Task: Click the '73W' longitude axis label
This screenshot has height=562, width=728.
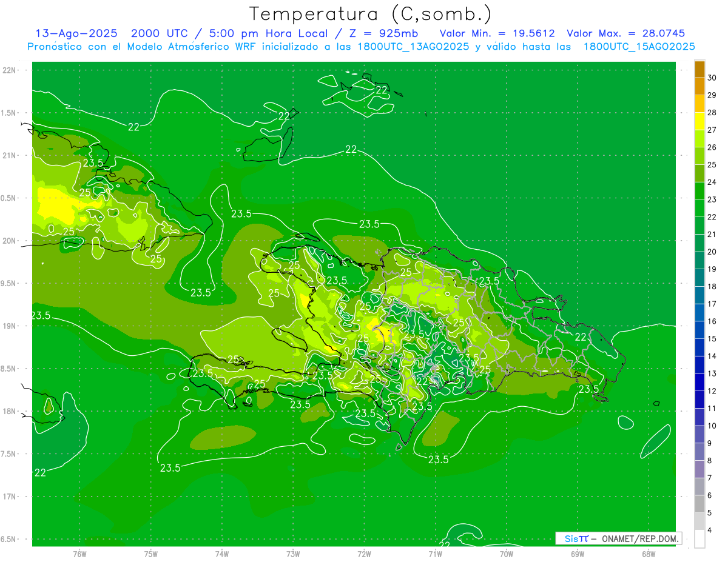Action: (293, 554)
